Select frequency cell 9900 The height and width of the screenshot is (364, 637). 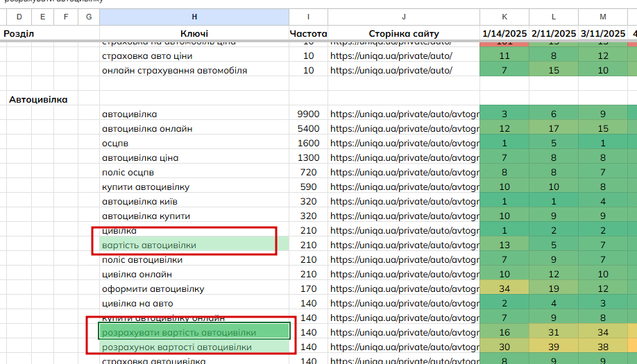(308, 114)
